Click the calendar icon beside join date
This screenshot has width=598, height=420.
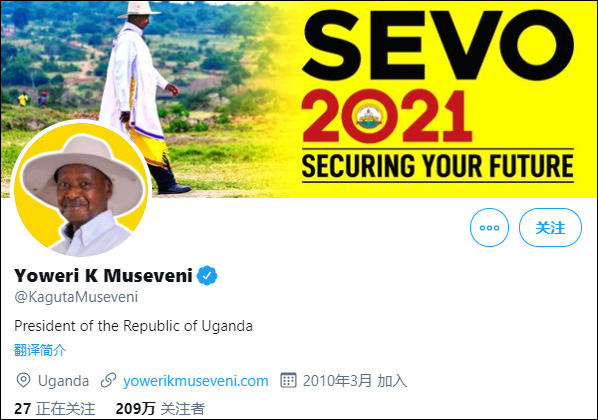tap(288, 380)
